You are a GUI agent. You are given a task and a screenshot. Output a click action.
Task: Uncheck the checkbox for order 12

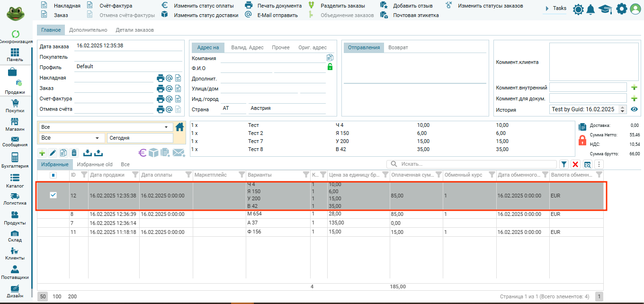click(x=54, y=195)
